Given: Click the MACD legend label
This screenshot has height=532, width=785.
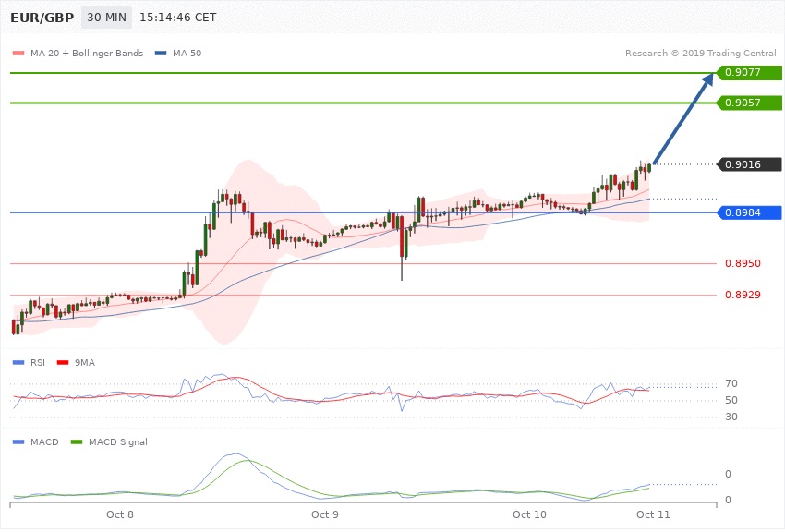Looking at the screenshot, I should click(x=44, y=442).
